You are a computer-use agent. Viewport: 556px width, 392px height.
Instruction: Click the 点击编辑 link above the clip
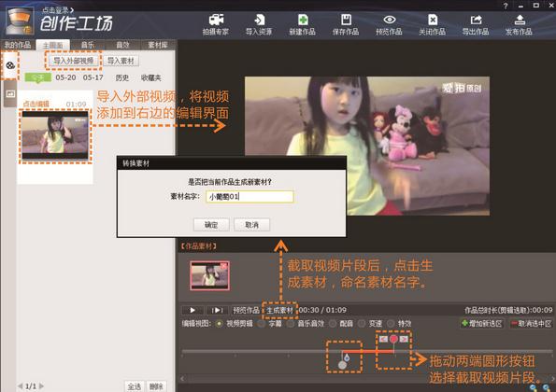[x=36, y=104]
